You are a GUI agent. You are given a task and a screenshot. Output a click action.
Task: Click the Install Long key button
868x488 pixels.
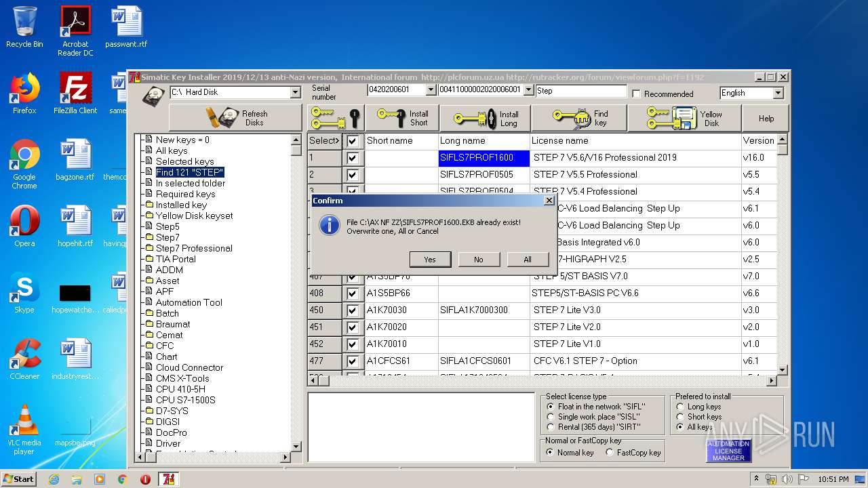485,118
